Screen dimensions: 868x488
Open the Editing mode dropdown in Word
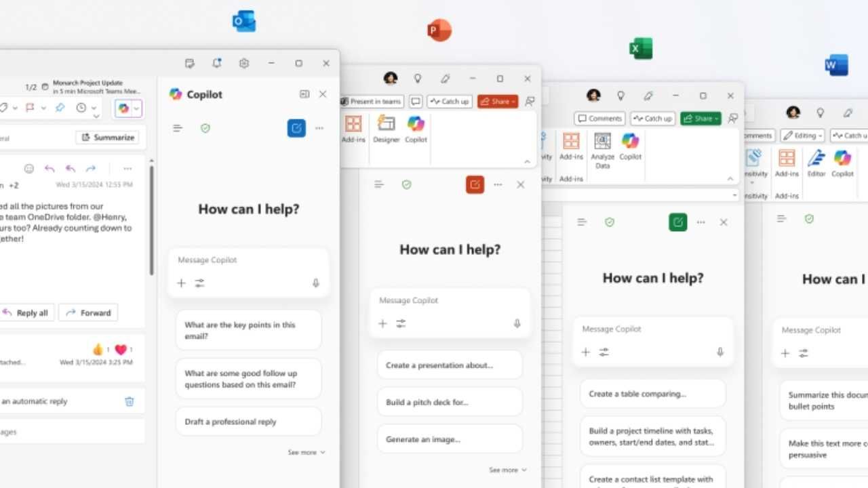coord(802,136)
